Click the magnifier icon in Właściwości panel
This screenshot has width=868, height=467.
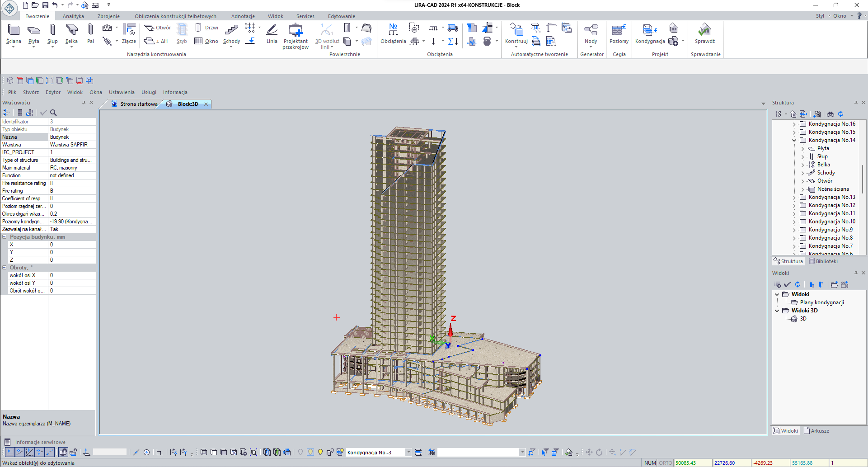click(x=53, y=113)
